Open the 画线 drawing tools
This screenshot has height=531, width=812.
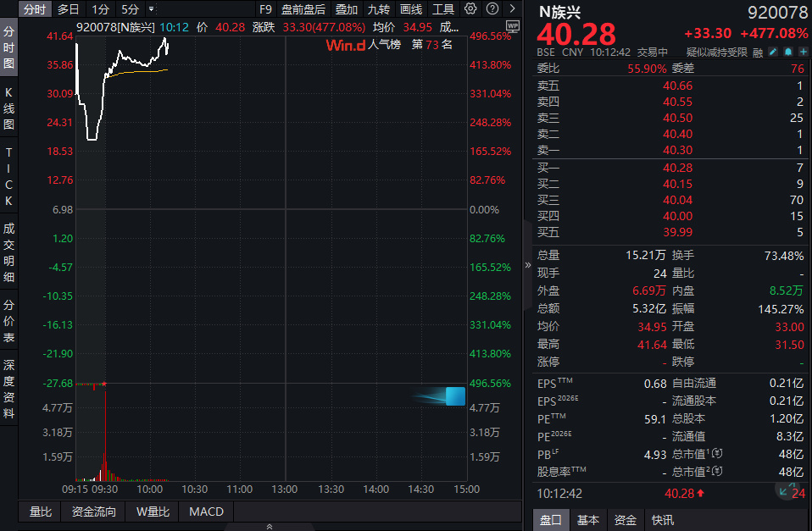pyautogui.click(x=411, y=9)
